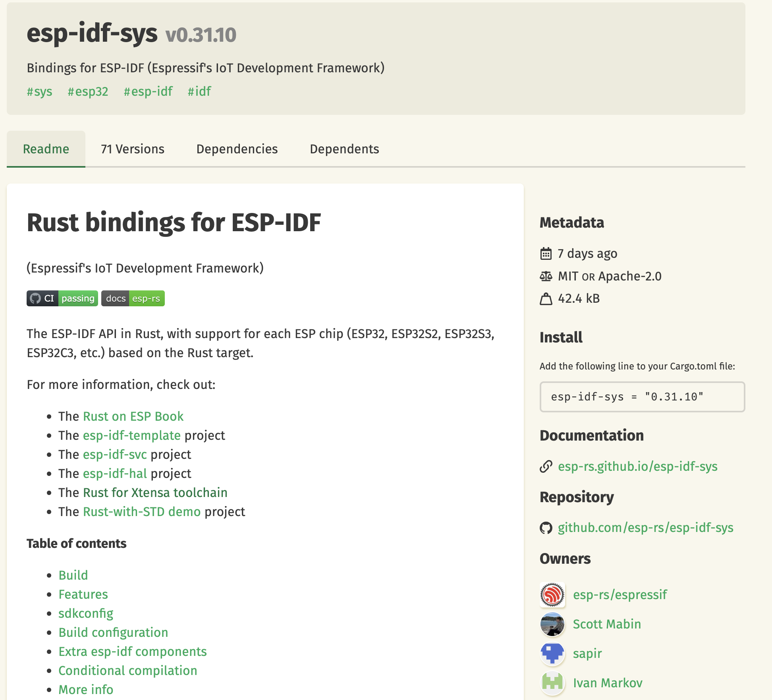Viewport: 772px width, 700px height.
Task: Click Ivan Markov's avatar image
Action: (552, 683)
